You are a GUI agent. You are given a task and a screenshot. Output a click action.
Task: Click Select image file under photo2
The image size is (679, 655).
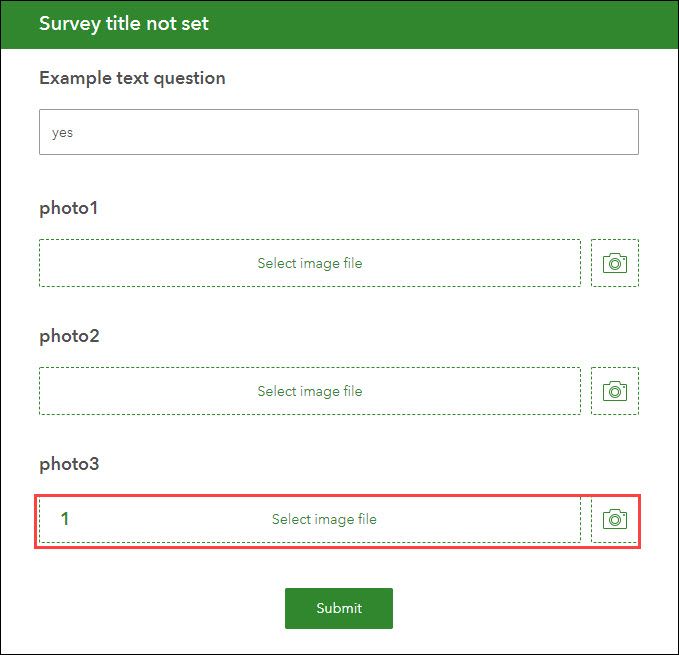(x=309, y=391)
